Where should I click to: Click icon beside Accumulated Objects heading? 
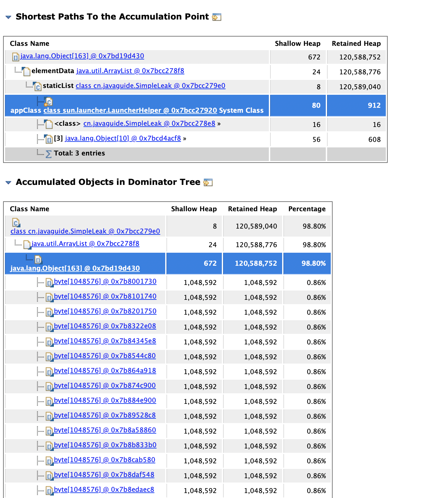point(208,182)
